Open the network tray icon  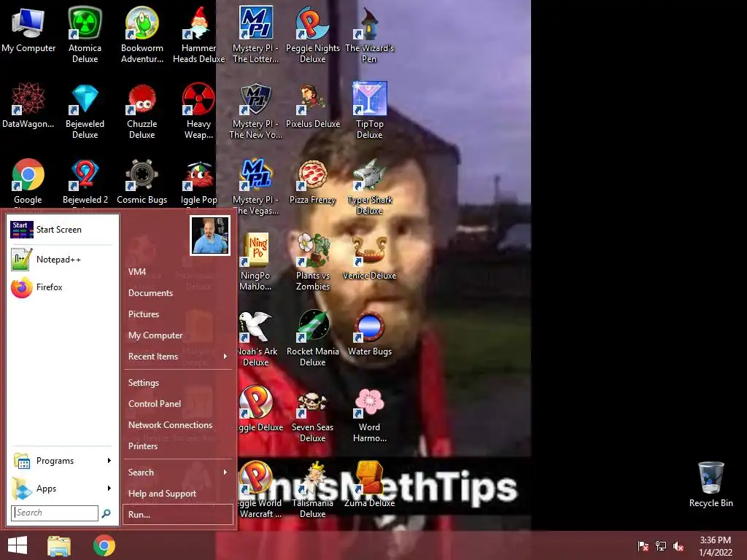(661, 546)
